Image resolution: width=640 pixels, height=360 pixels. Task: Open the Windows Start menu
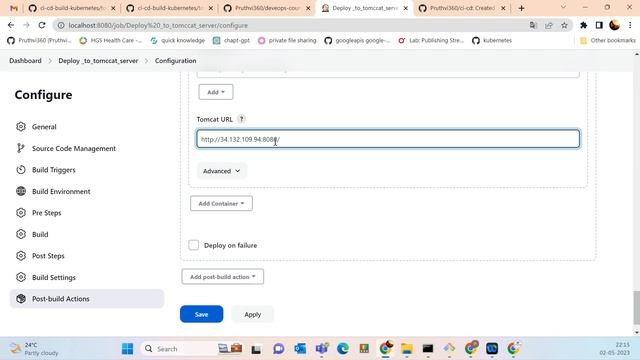[127, 349]
